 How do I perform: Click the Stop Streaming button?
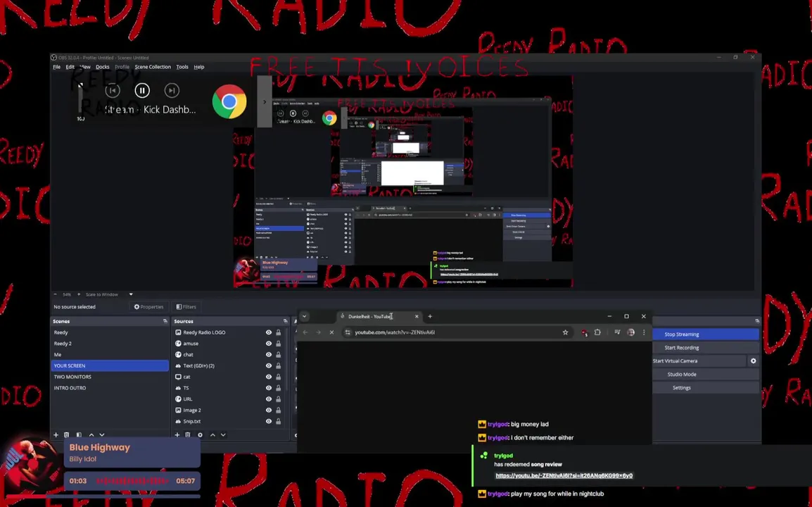coord(705,334)
